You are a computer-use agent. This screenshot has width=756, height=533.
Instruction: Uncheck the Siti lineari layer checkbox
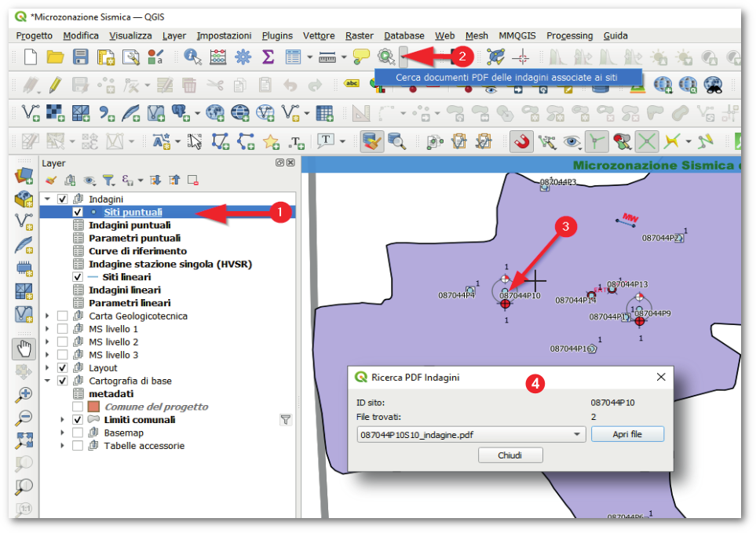[x=78, y=277]
